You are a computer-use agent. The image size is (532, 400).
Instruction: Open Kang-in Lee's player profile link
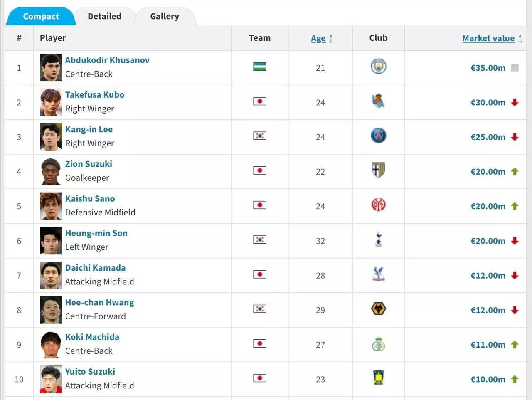click(x=89, y=129)
